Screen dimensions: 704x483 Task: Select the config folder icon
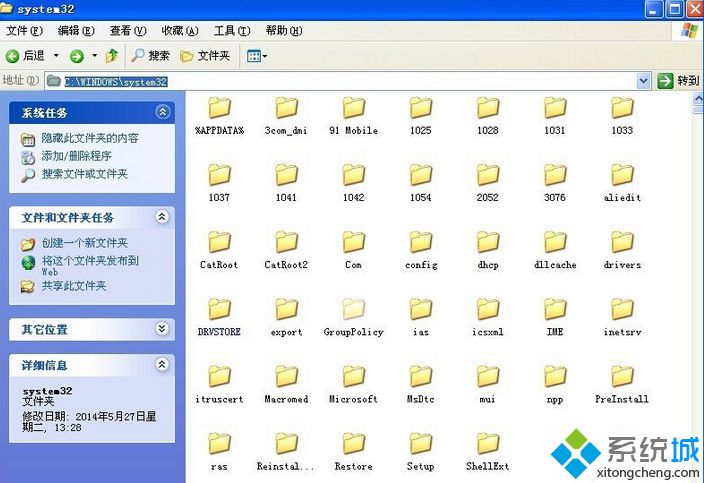[421, 242]
